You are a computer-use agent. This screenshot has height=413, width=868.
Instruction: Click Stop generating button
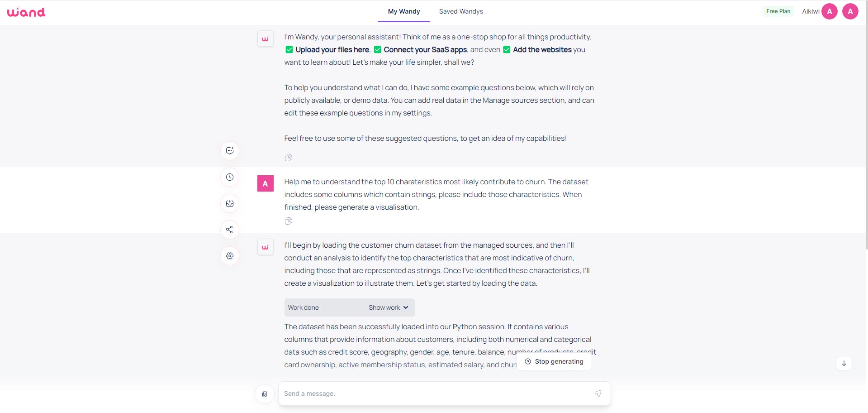point(554,361)
